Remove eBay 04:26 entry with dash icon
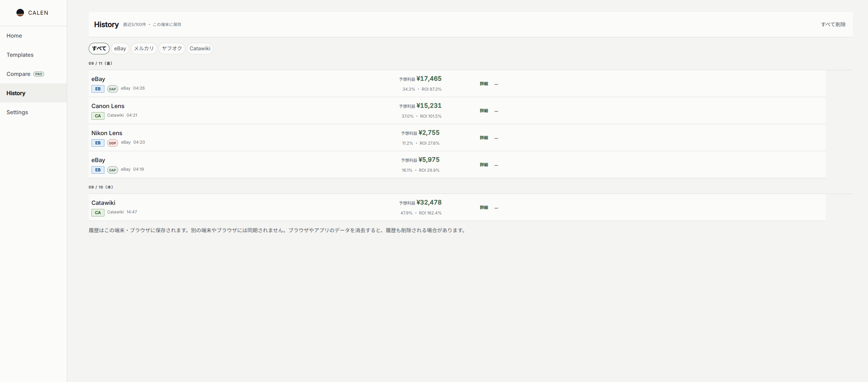Screen dimensions: 868x382 coord(496,84)
